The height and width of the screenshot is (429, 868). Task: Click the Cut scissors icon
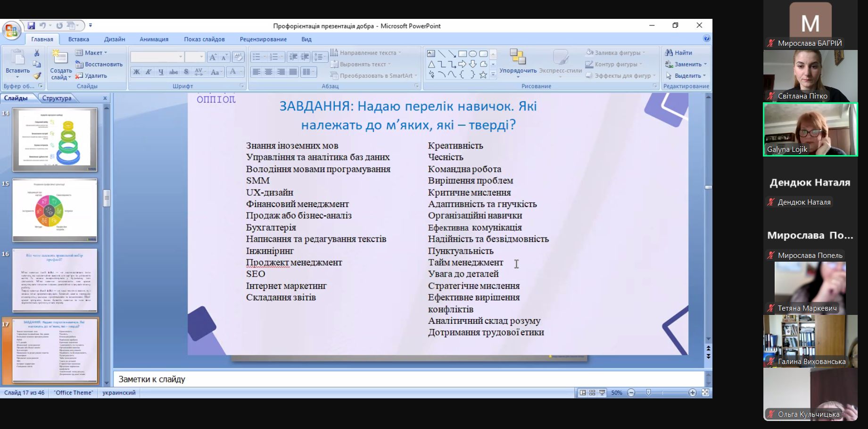tap(37, 53)
